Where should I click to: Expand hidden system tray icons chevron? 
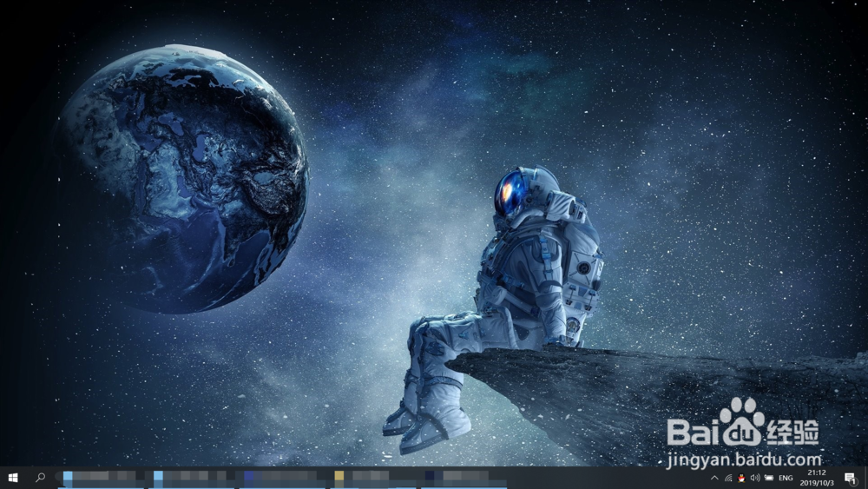tap(714, 478)
